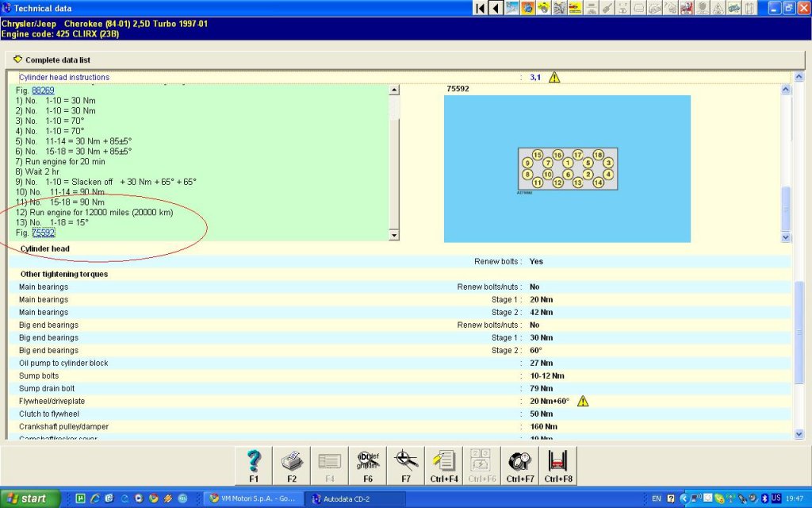Click the F1 help question mark button

pyautogui.click(x=254, y=466)
